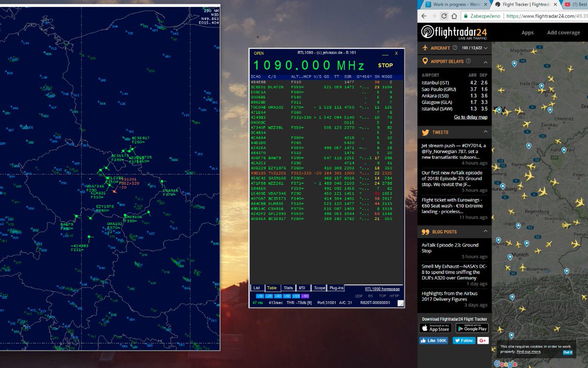Toggle the HTTP output indicator

[x=394, y=296]
